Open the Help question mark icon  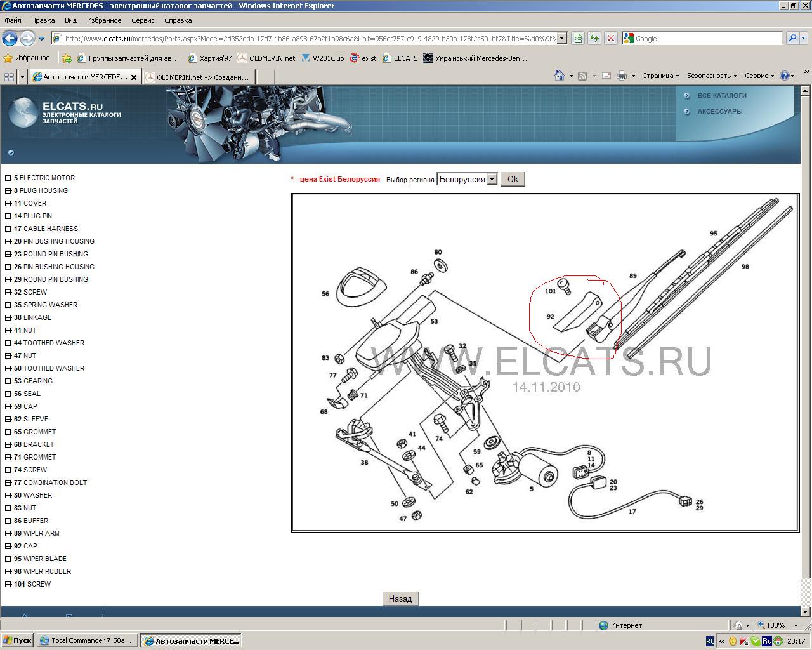[784, 76]
